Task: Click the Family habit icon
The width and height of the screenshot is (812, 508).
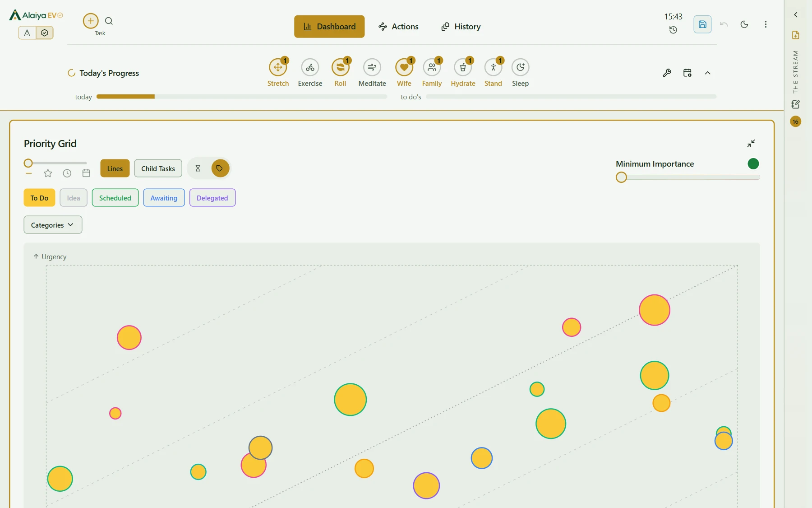Action: pyautogui.click(x=432, y=67)
